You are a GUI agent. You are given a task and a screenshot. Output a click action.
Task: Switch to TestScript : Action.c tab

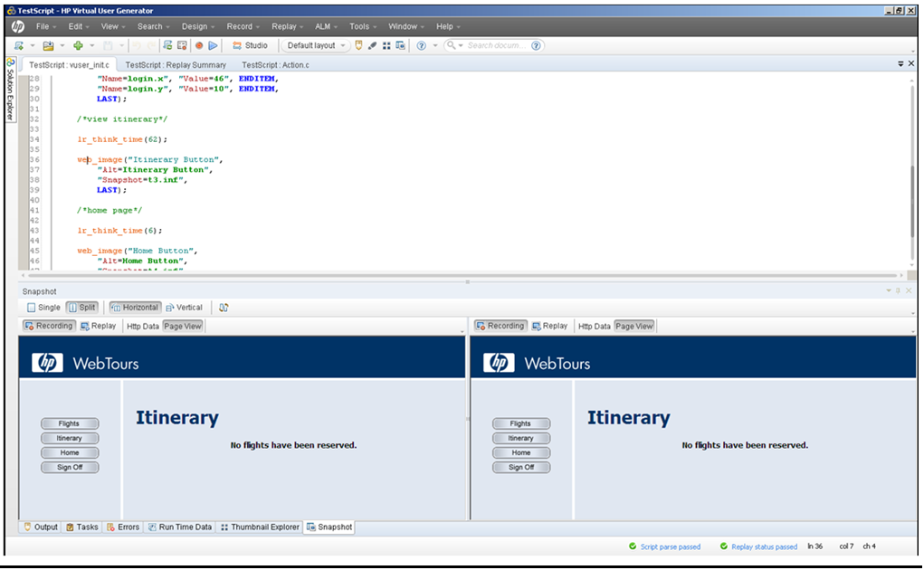pyautogui.click(x=275, y=65)
